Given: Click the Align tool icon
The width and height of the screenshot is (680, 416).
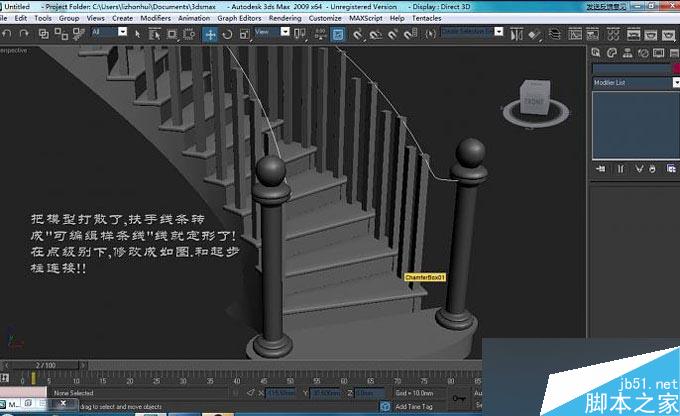Looking at the screenshot, I should [x=535, y=34].
